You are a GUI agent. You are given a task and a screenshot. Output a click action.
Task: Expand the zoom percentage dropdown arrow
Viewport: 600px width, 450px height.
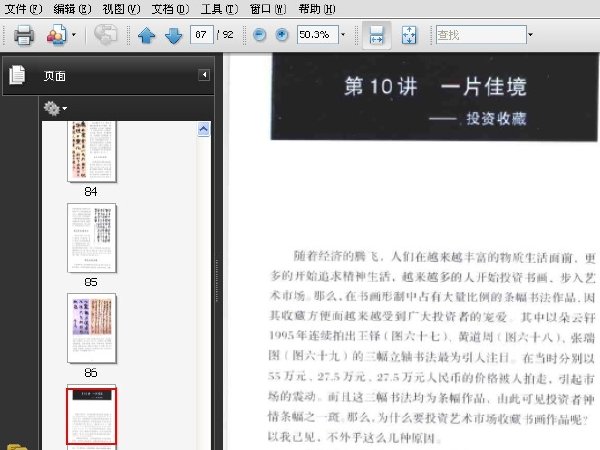click(343, 34)
